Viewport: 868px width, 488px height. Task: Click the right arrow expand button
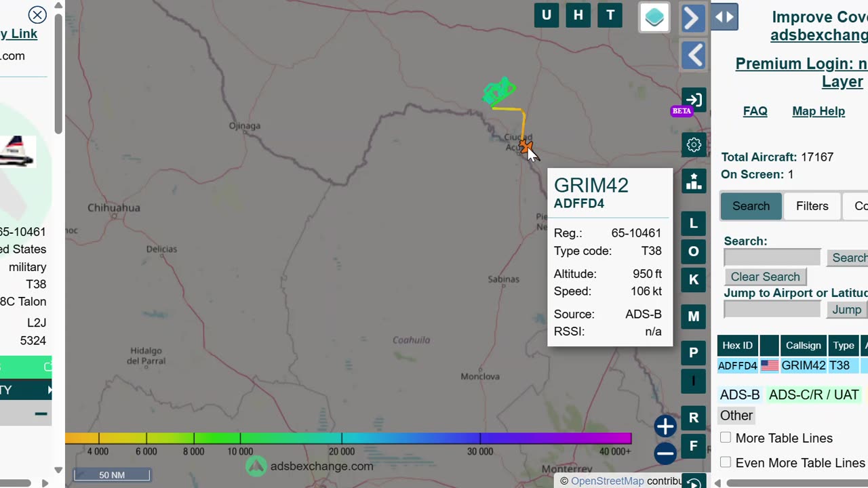(693, 18)
